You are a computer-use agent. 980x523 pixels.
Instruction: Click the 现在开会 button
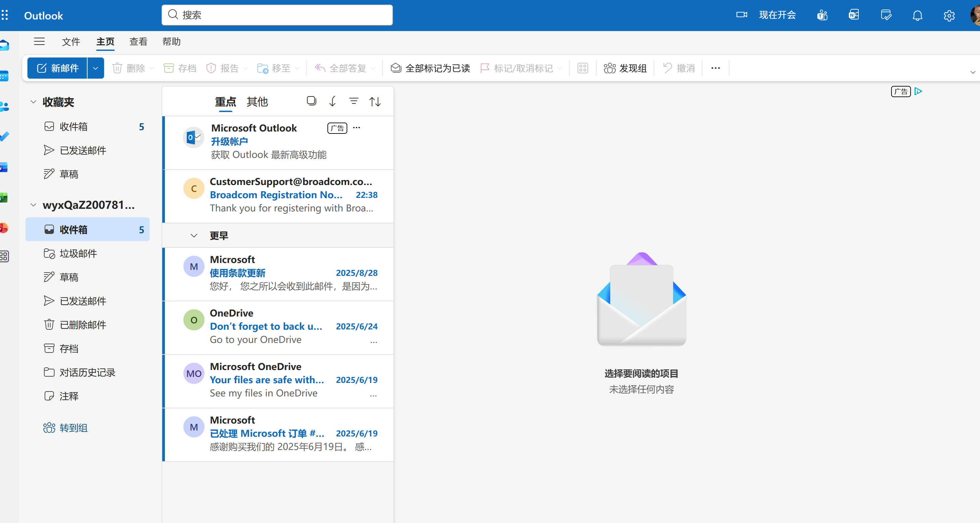pos(777,15)
